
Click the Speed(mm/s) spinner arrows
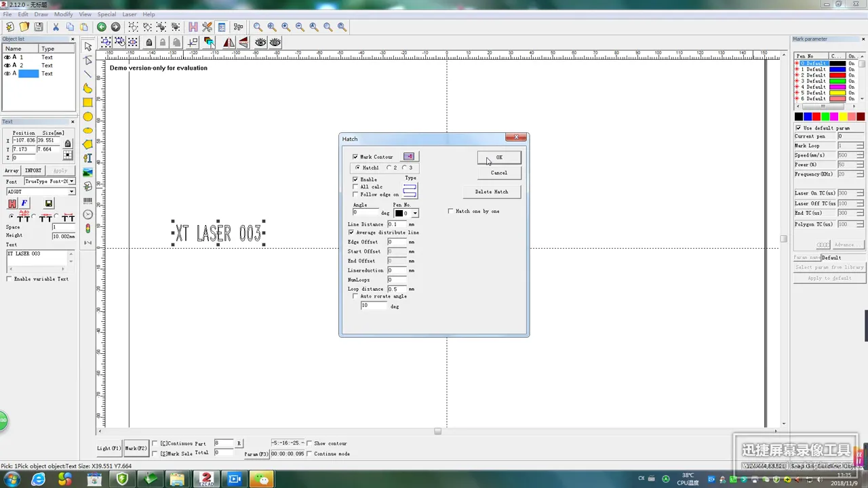[860, 155]
